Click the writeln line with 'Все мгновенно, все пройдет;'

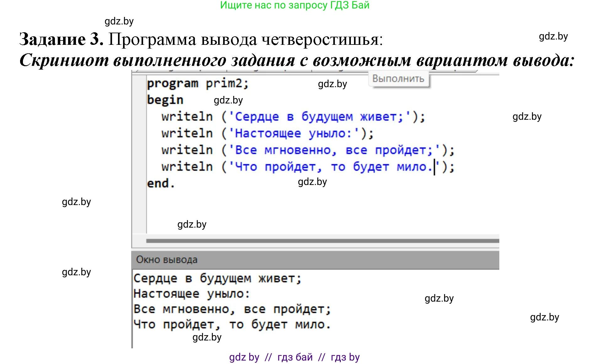[308, 150]
